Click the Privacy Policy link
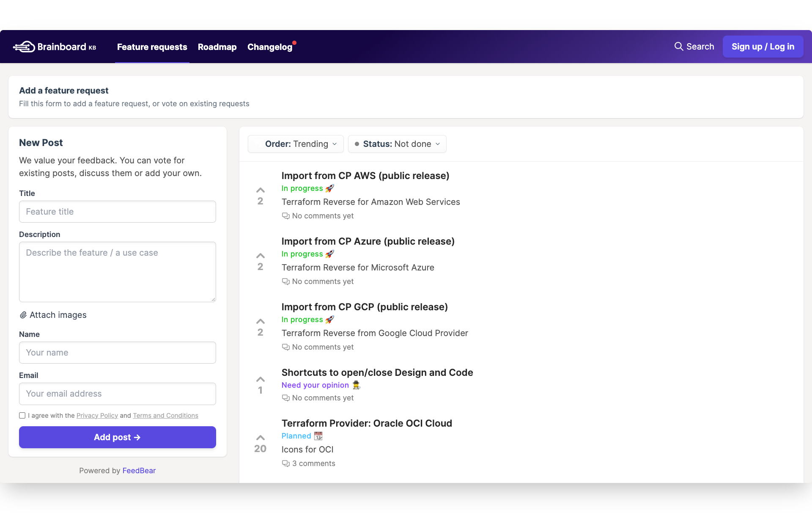This screenshot has height=513, width=812. tap(97, 414)
